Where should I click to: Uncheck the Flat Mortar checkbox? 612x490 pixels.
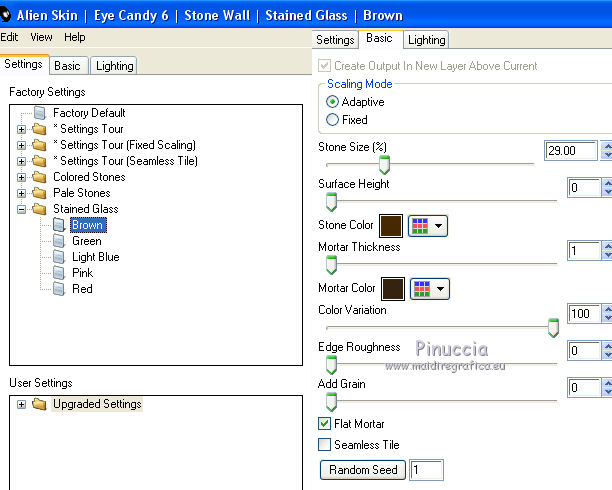pyautogui.click(x=324, y=424)
